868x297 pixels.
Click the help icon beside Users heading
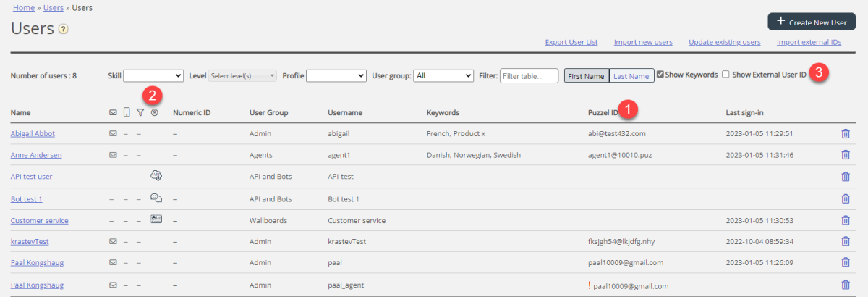pos(64,30)
